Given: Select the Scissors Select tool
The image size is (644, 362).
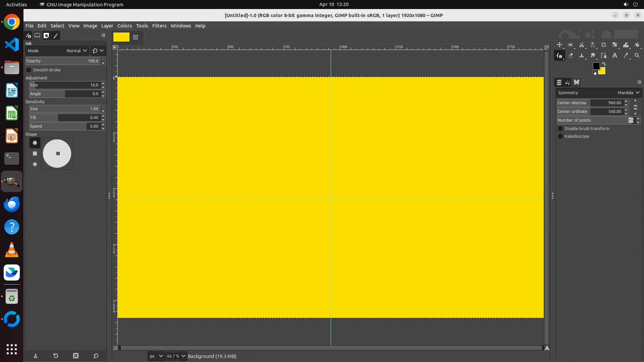Looking at the screenshot, I should [582, 45].
